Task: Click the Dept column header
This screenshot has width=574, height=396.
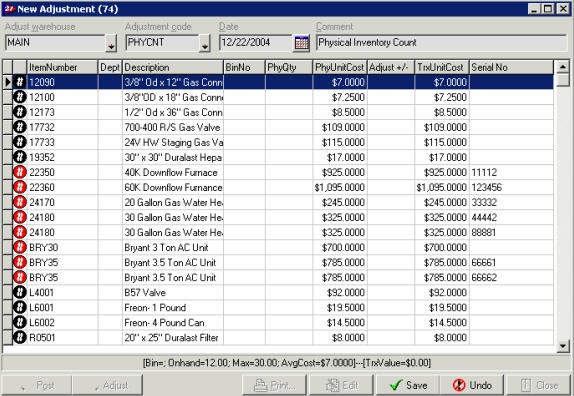Action: [x=110, y=67]
